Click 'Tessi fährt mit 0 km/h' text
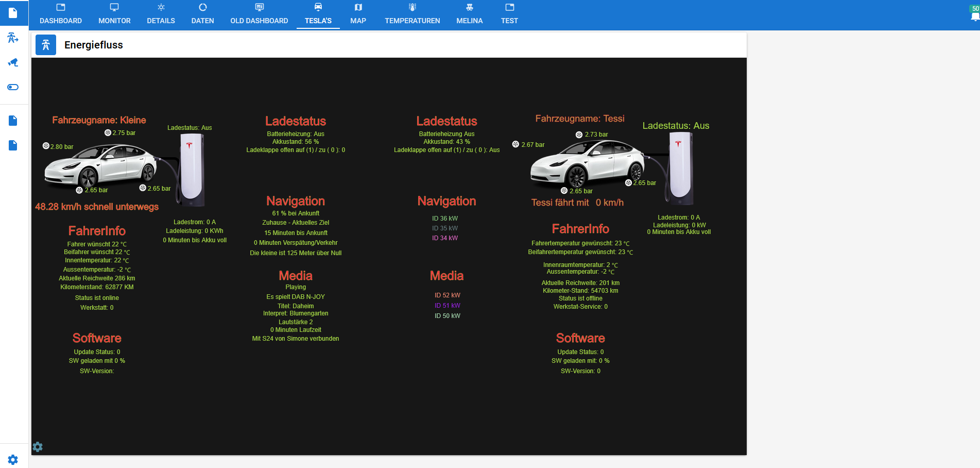The height and width of the screenshot is (468, 980). point(577,203)
